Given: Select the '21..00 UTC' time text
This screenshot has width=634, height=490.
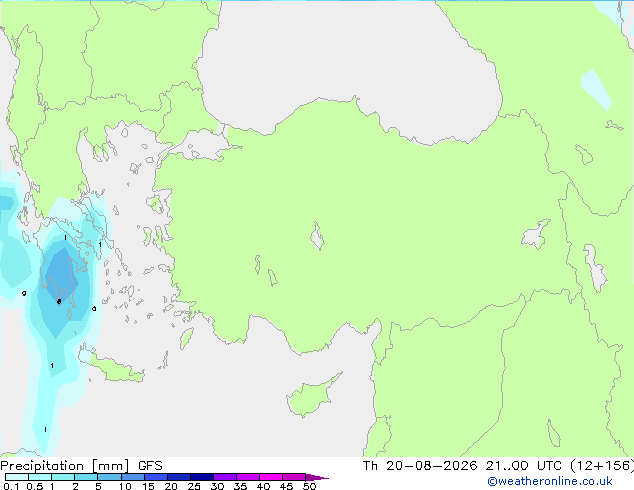Looking at the screenshot, I should (x=524, y=466).
